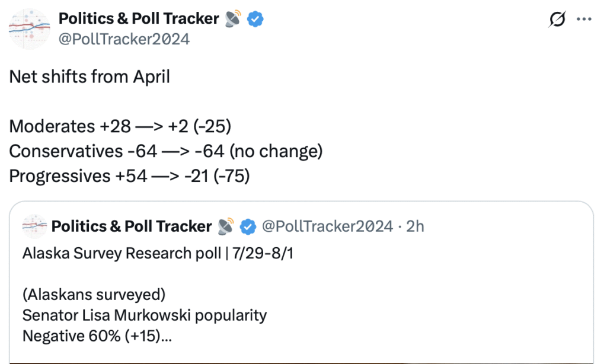This screenshot has width=607, height=364.
Task: Click the verified badge in the quoted post
Action: click(248, 226)
